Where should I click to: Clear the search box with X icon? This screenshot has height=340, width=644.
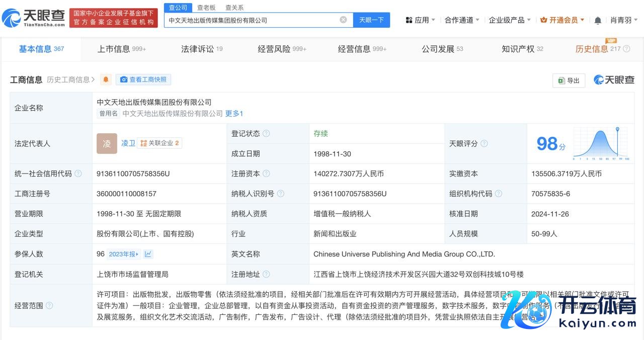343,20
